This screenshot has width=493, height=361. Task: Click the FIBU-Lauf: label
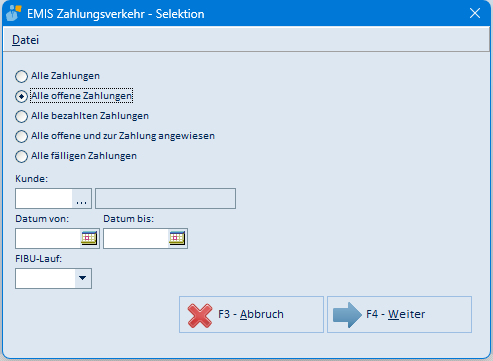click(x=39, y=259)
